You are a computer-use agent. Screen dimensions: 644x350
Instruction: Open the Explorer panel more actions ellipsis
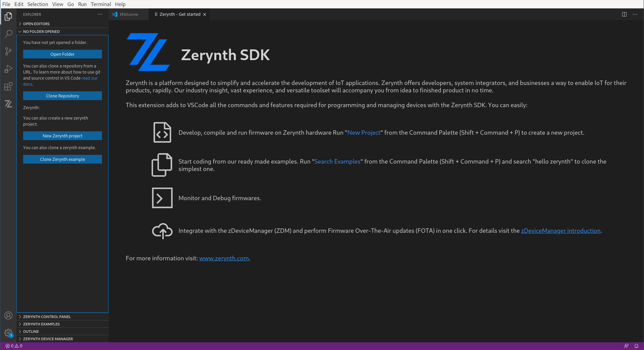point(100,14)
